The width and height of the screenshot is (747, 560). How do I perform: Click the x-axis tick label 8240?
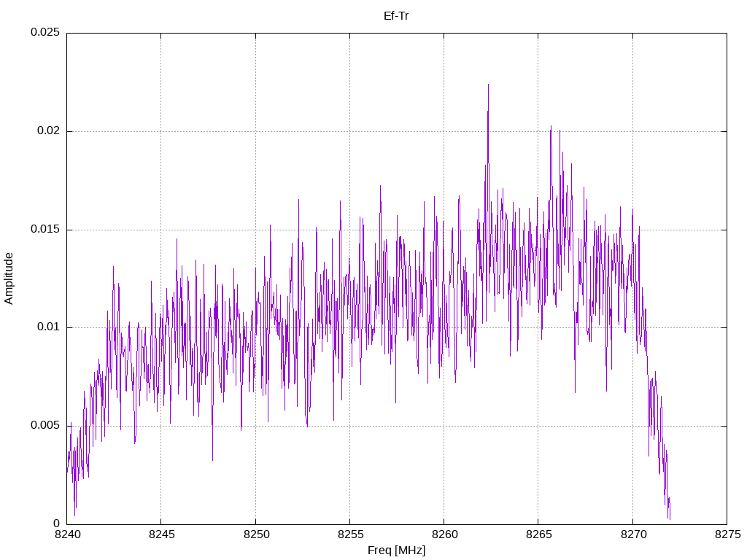[67, 534]
